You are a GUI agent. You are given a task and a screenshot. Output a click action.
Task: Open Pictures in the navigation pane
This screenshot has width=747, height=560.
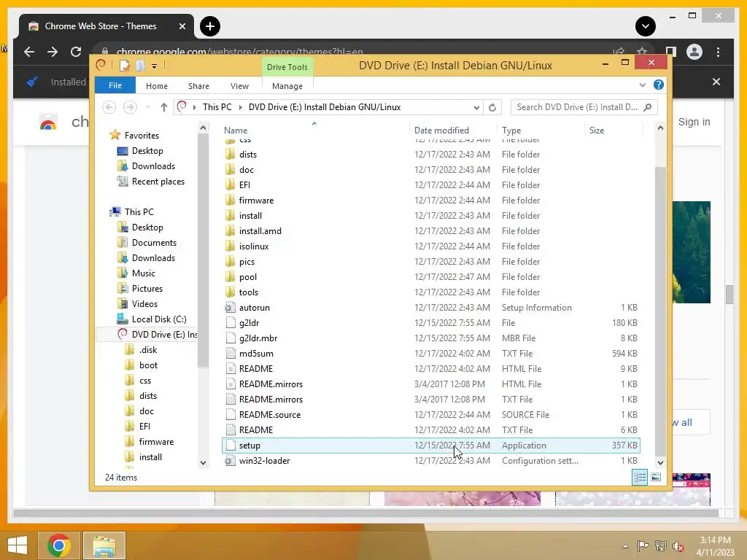[x=147, y=289]
